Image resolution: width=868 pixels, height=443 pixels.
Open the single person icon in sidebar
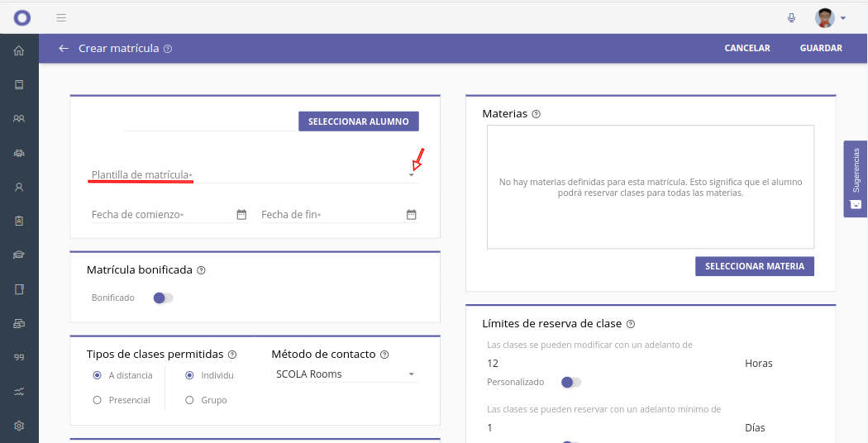[19, 187]
